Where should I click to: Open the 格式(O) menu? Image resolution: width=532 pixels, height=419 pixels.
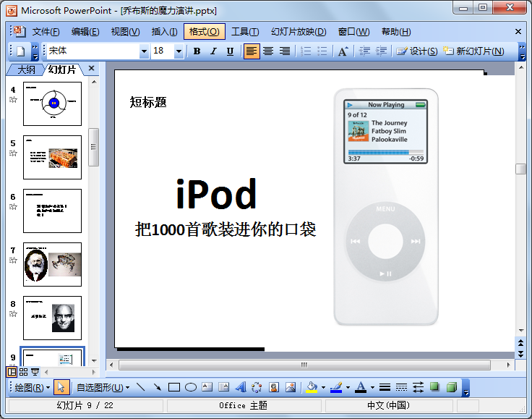tap(205, 32)
